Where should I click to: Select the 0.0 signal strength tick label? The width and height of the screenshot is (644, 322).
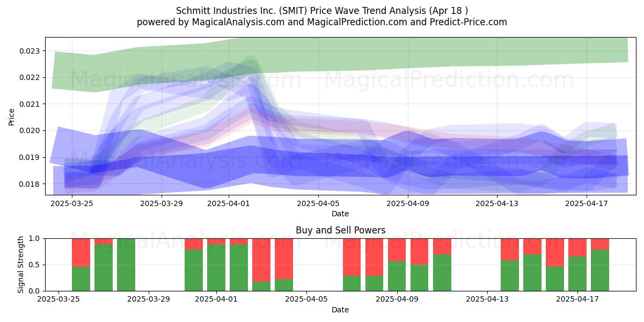[35, 291]
